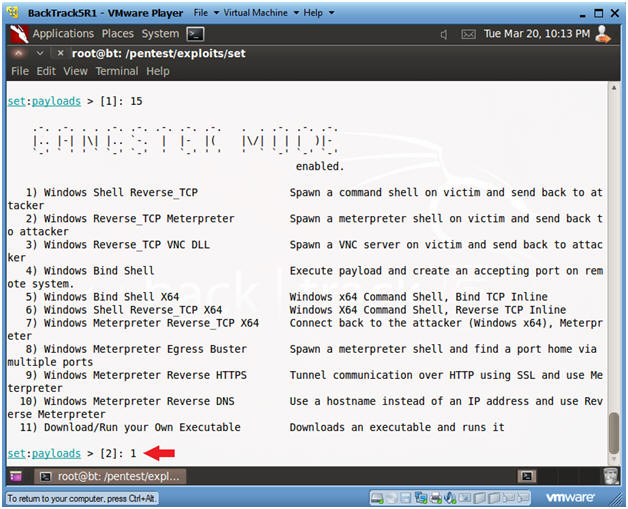Click the terminal window minimize chevron
Screen dimensions: 628x509
point(40,53)
